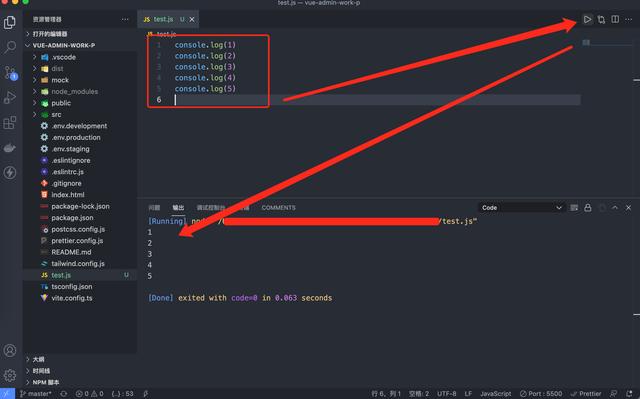Click the remote window icon in status bar

pos(7,394)
